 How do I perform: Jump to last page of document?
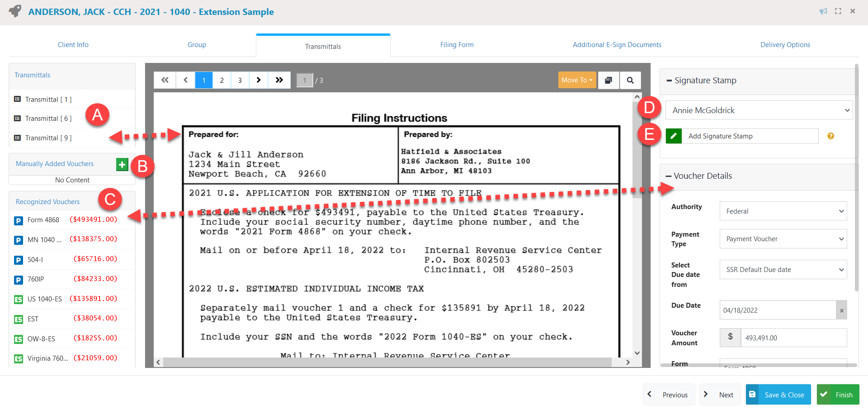point(279,80)
